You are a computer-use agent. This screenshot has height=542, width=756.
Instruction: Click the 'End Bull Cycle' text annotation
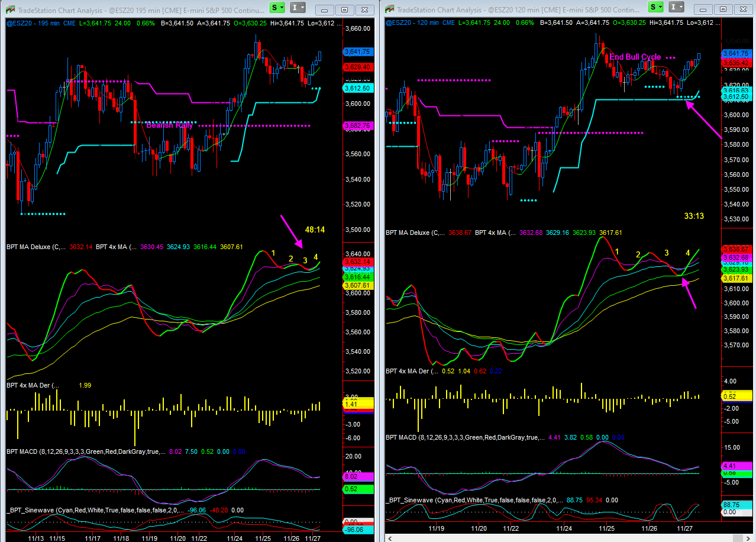coord(635,57)
